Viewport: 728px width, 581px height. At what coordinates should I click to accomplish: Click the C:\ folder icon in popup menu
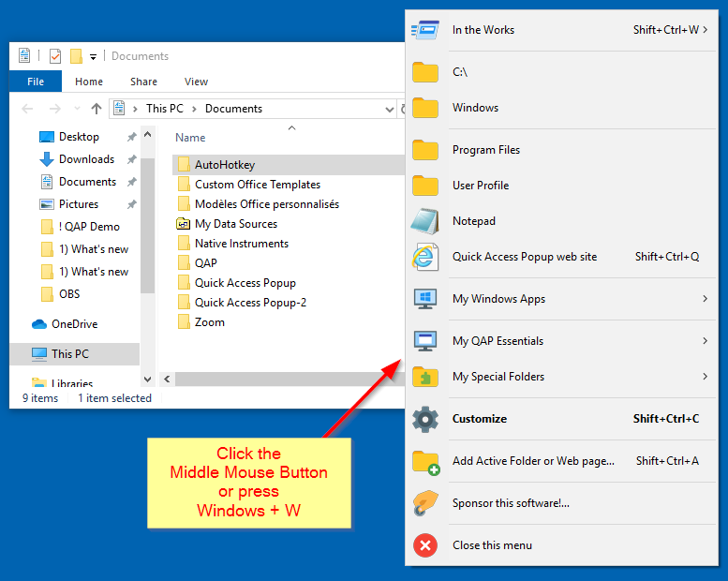click(424, 72)
